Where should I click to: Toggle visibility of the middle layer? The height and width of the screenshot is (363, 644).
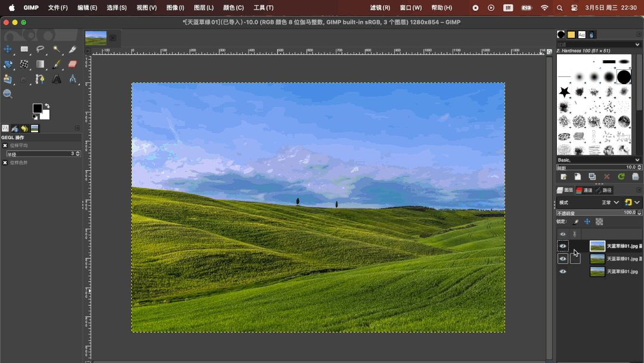pos(563,259)
